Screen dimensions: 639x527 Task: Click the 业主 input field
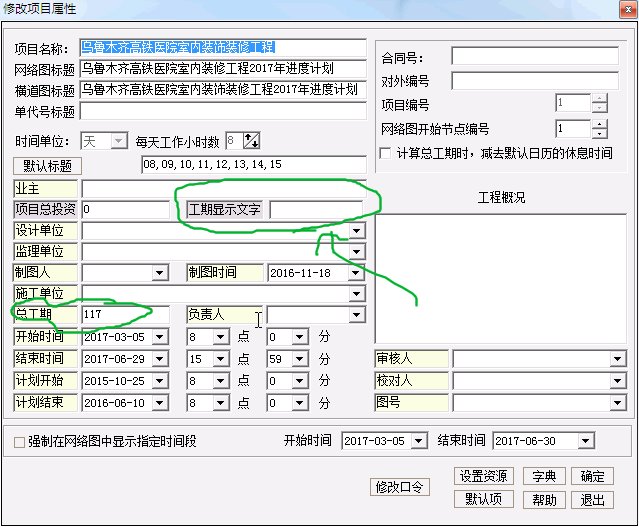(224, 189)
